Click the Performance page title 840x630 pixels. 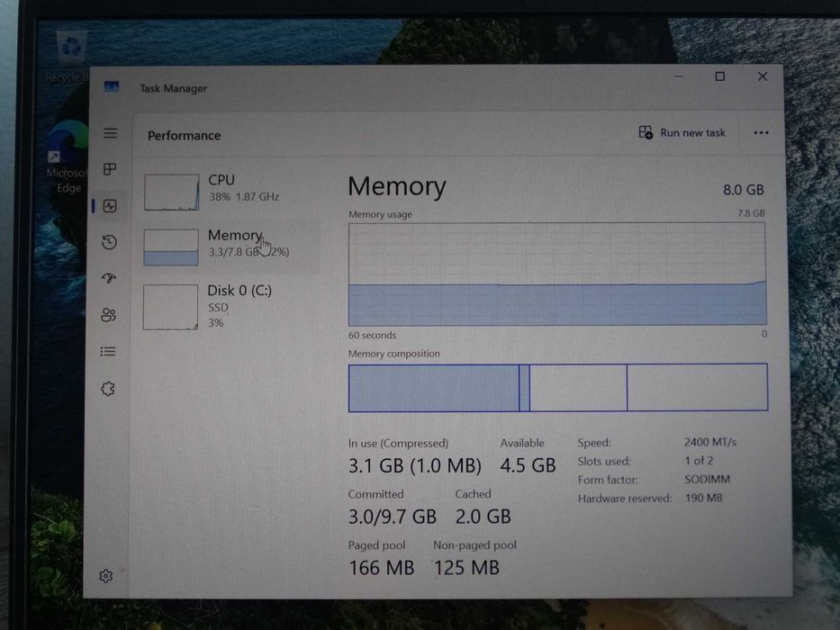pos(184,136)
